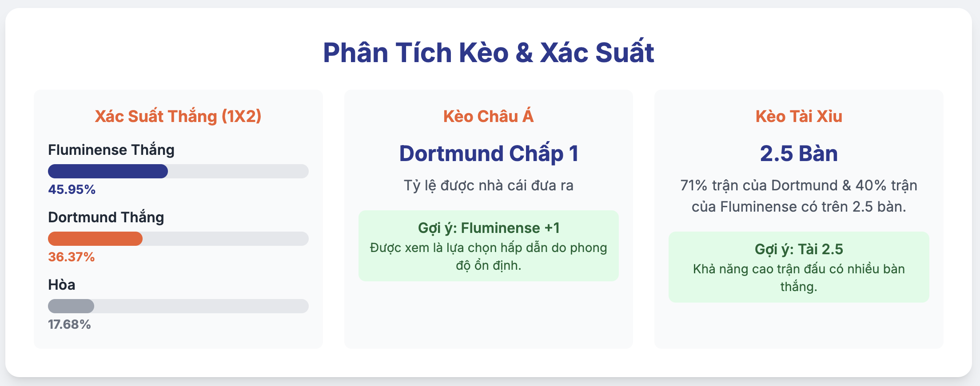
Task: Click the Tỷ lệ được nhà cái đưa ra text
Action: coord(489,185)
